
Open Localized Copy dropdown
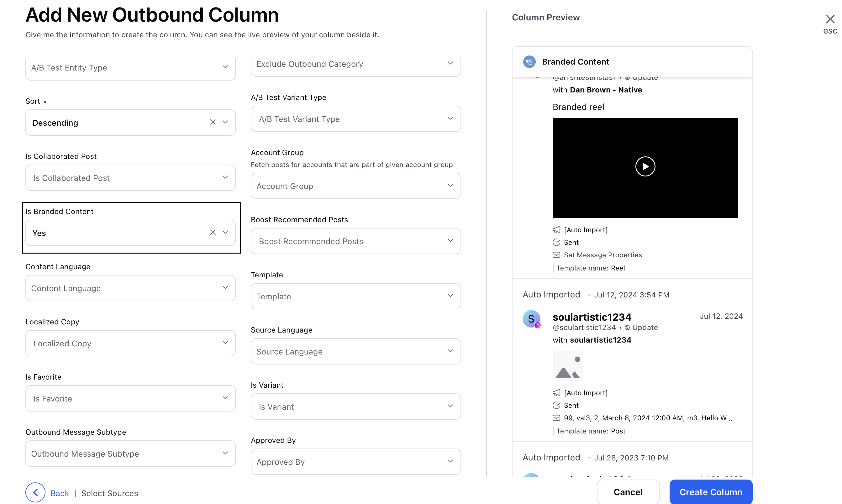130,343
